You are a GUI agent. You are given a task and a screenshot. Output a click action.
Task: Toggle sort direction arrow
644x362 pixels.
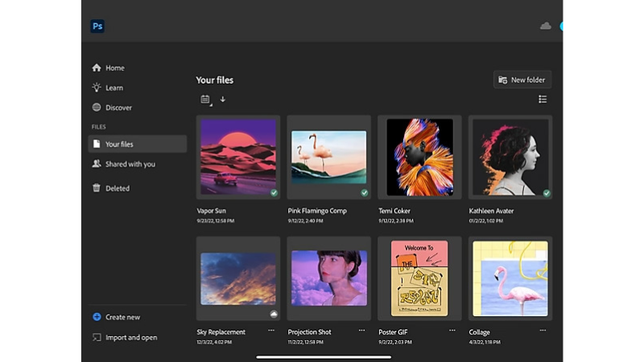[x=223, y=99]
